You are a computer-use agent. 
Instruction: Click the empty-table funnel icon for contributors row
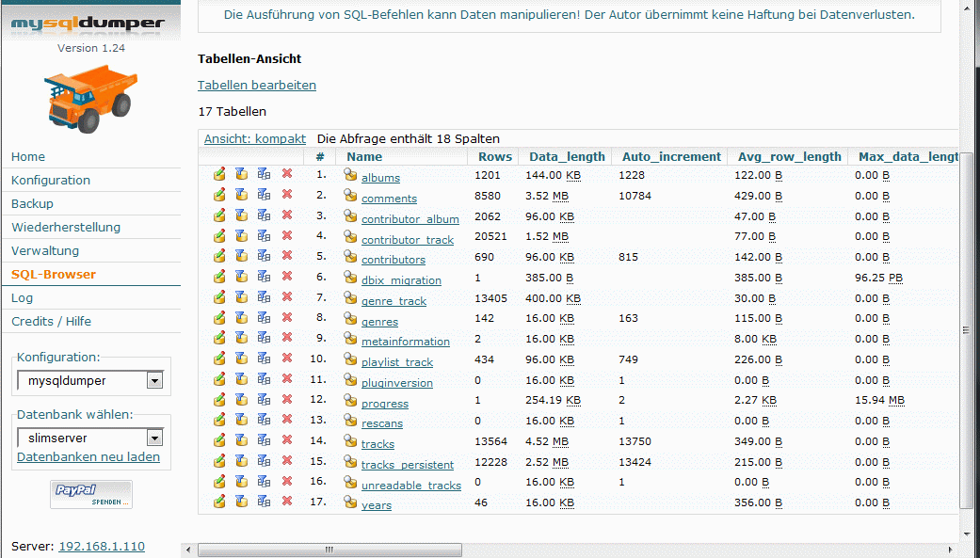click(x=242, y=257)
